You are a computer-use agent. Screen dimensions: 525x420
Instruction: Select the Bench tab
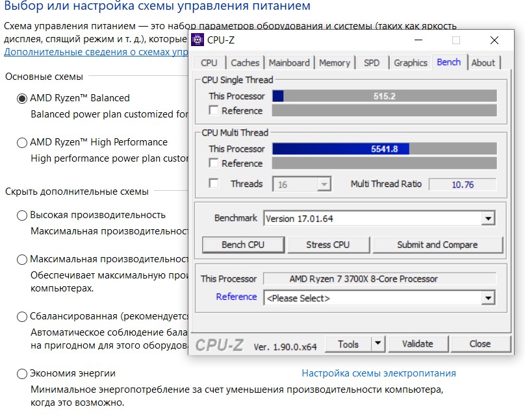coord(449,62)
